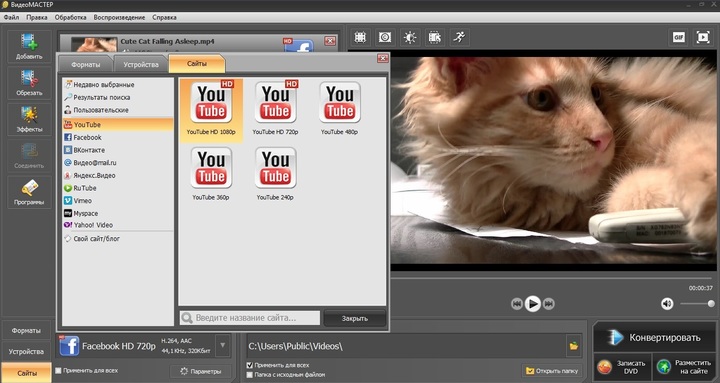Switch to the Сайты tab in popup
This screenshot has height=383, width=720.
point(197,64)
